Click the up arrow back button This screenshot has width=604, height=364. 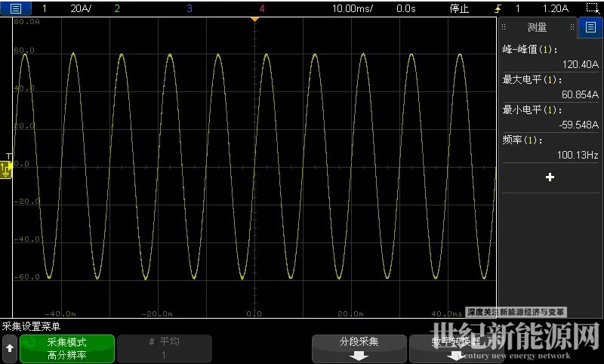tap(9, 348)
